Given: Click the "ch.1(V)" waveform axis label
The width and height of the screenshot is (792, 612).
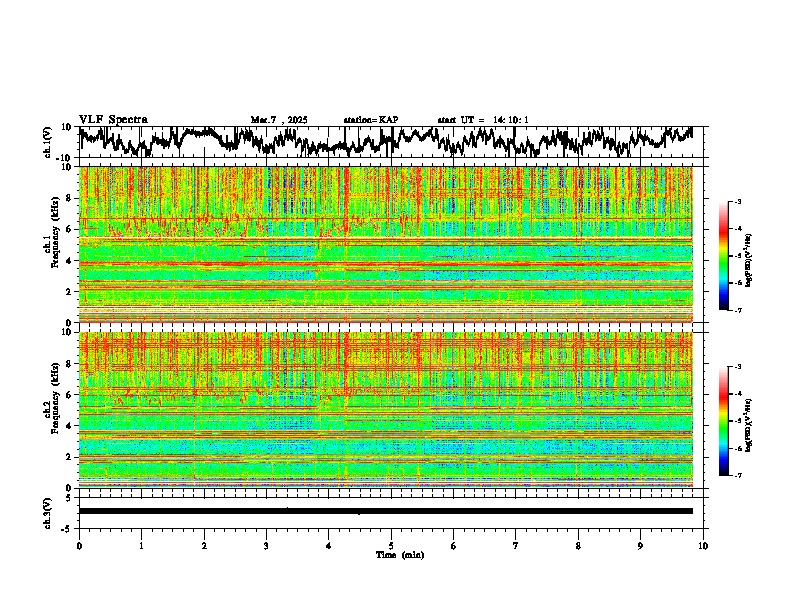Looking at the screenshot, I should (x=48, y=142).
